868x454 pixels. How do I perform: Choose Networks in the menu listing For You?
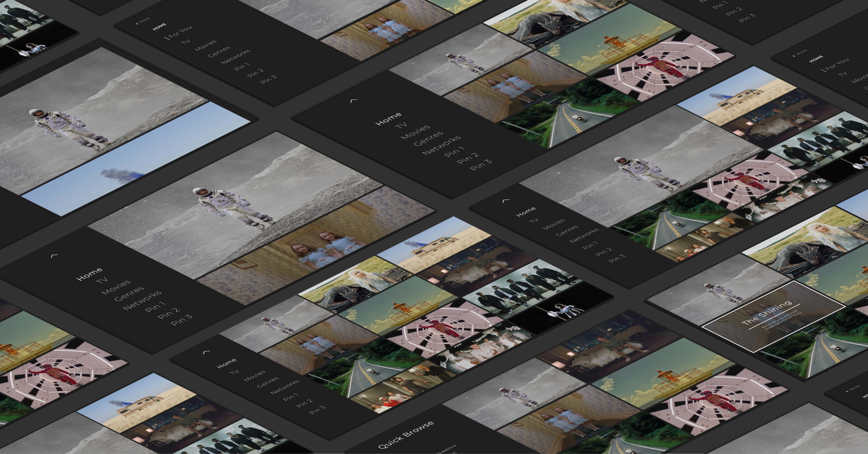click(235, 56)
